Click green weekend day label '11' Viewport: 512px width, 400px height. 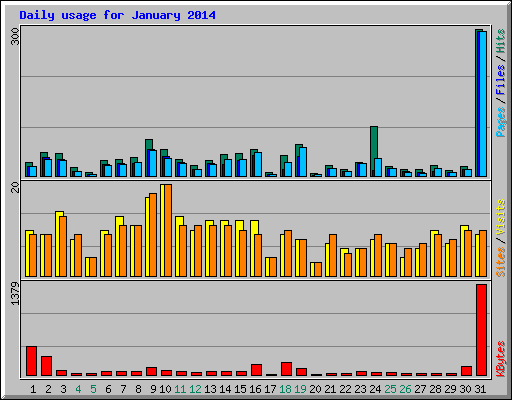pos(180,389)
